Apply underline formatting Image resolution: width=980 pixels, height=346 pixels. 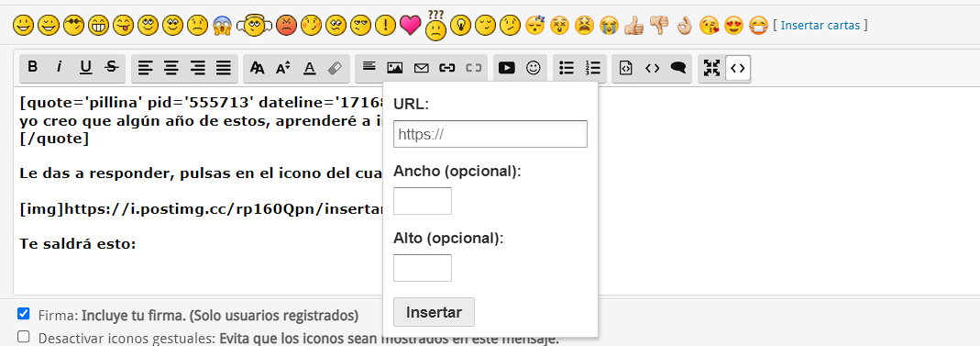85,68
